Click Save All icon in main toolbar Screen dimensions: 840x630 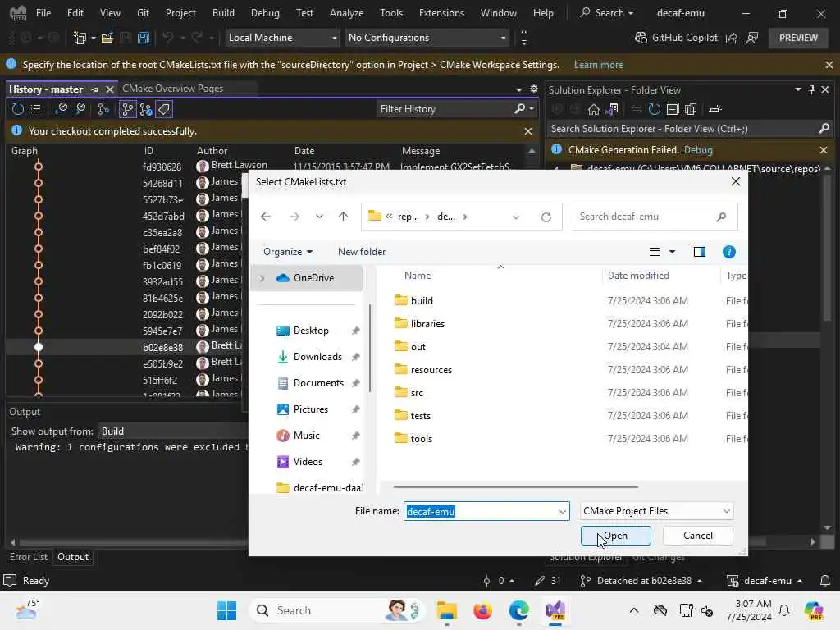[143, 38]
